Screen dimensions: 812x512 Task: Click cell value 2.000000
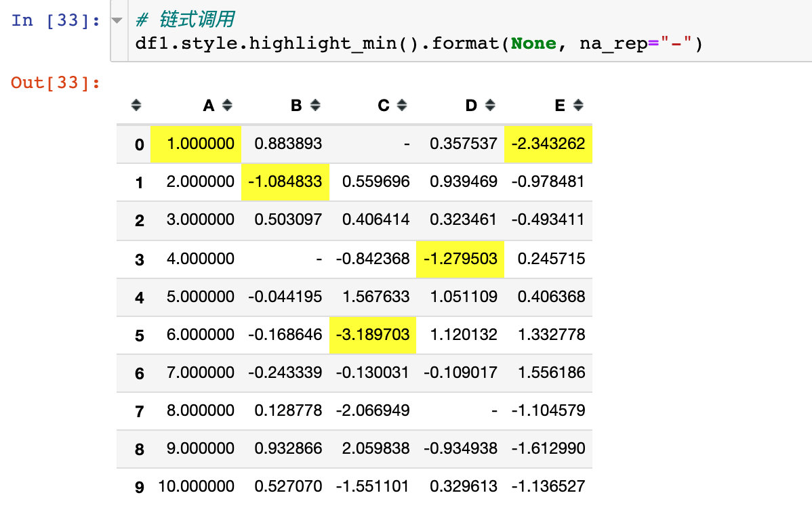201,182
